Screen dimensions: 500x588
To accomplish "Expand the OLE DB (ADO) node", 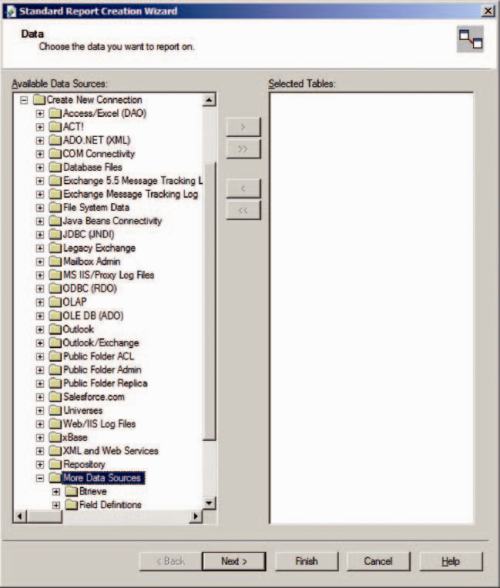I will point(40,316).
